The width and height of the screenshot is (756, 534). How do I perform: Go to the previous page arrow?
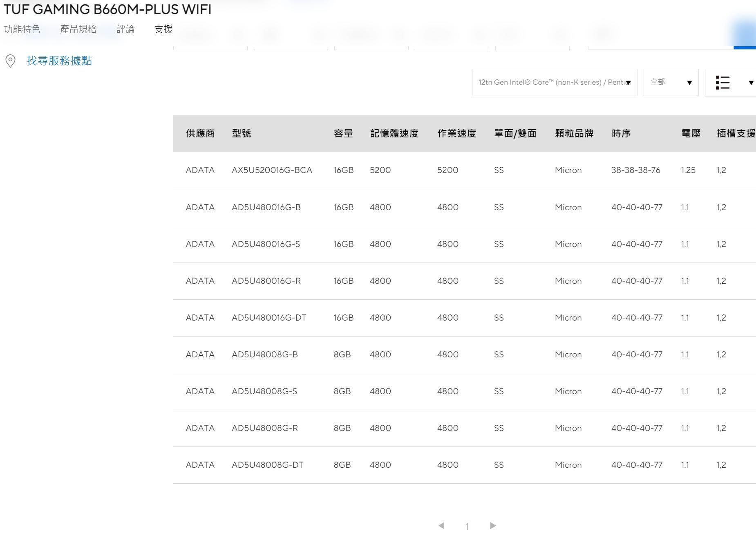click(x=441, y=525)
